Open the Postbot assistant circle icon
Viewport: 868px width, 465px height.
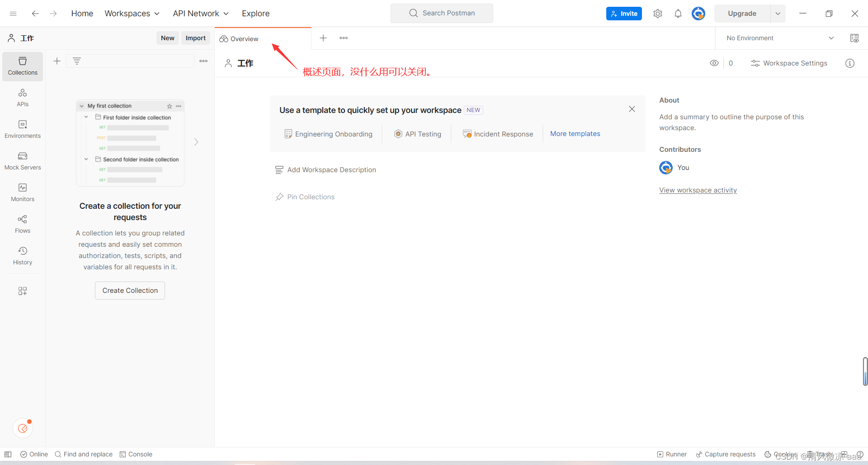[23, 428]
